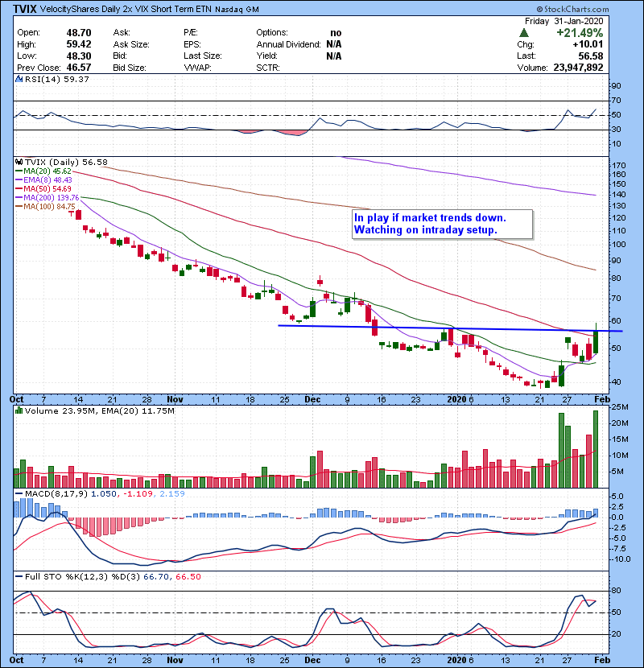Screen dimensions: 644x668
Task: Click the Ask Size label
Action: (131, 44)
